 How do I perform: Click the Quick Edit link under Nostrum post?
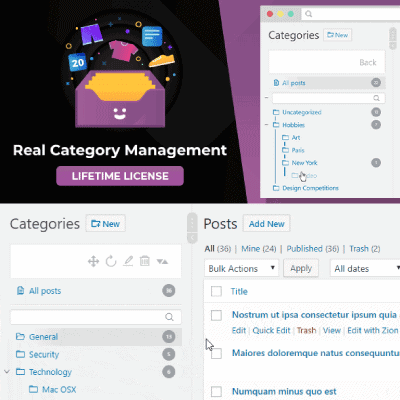coord(271,330)
